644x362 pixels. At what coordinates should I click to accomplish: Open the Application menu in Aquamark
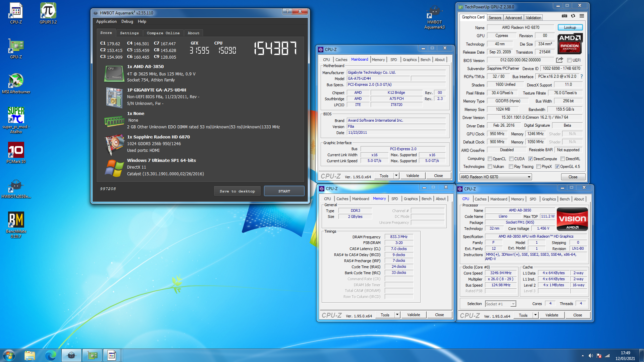pyautogui.click(x=106, y=21)
